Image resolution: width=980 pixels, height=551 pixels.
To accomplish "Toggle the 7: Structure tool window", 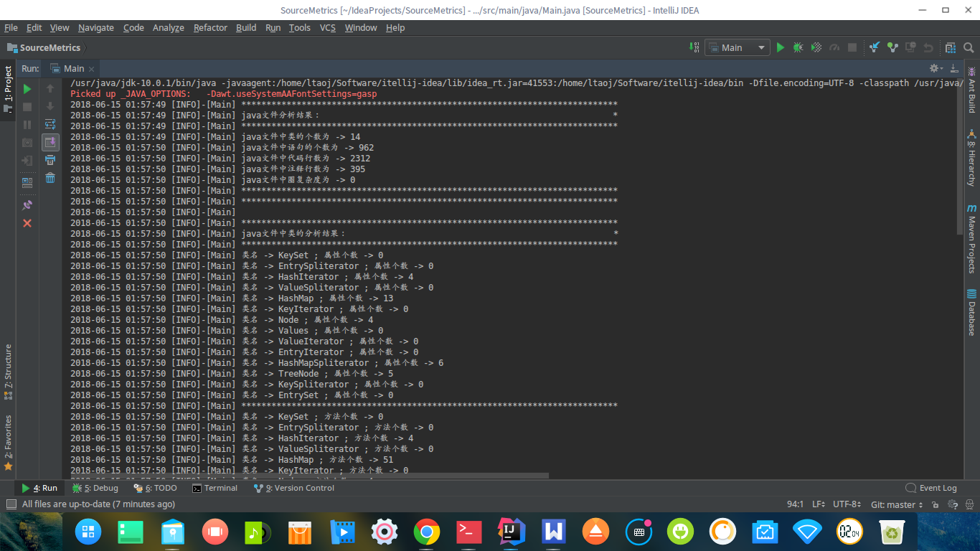I will click(x=8, y=372).
